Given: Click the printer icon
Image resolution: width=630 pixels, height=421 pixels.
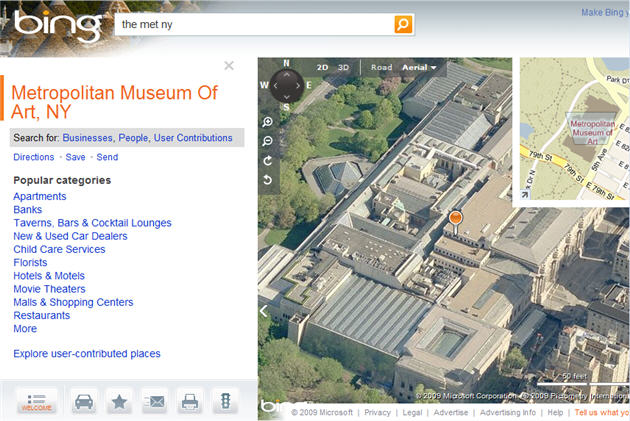Looking at the screenshot, I should click(190, 402).
